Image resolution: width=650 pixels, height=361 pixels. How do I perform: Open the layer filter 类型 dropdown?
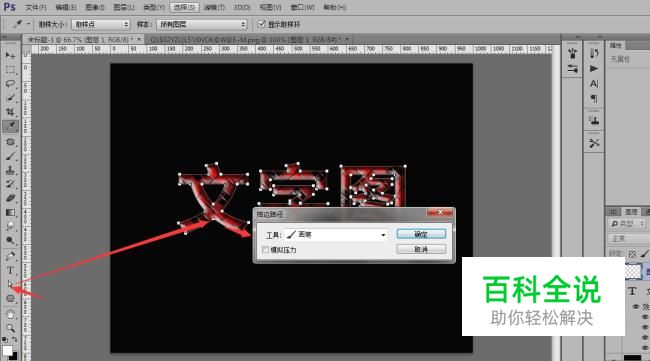pos(627,223)
